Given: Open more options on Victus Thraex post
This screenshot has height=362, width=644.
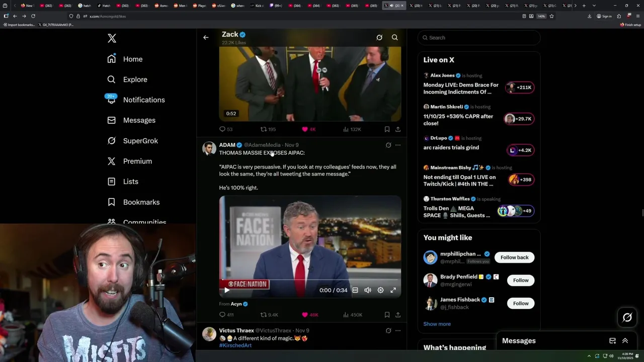Looking at the screenshot, I should [398, 330].
